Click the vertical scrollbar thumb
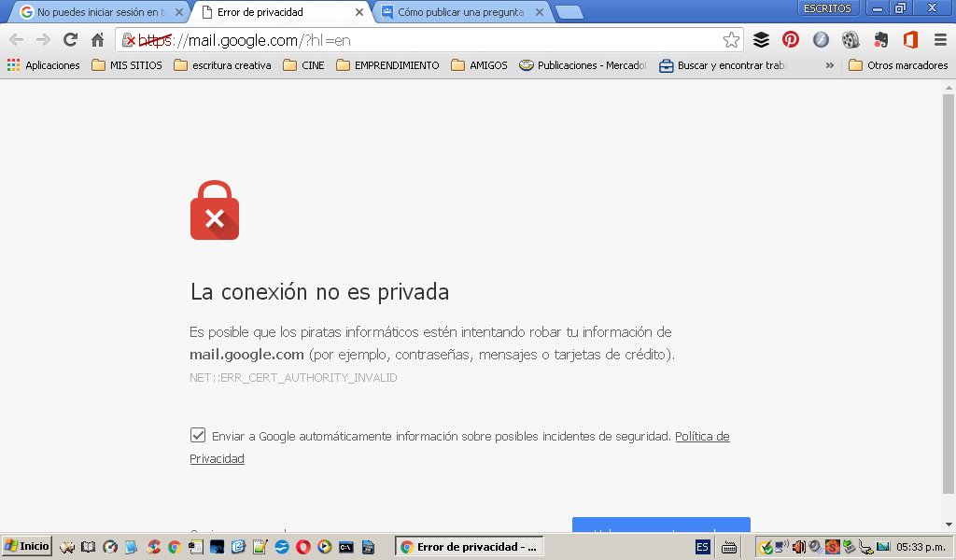Image resolution: width=956 pixels, height=560 pixels. pyautogui.click(x=949, y=292)
